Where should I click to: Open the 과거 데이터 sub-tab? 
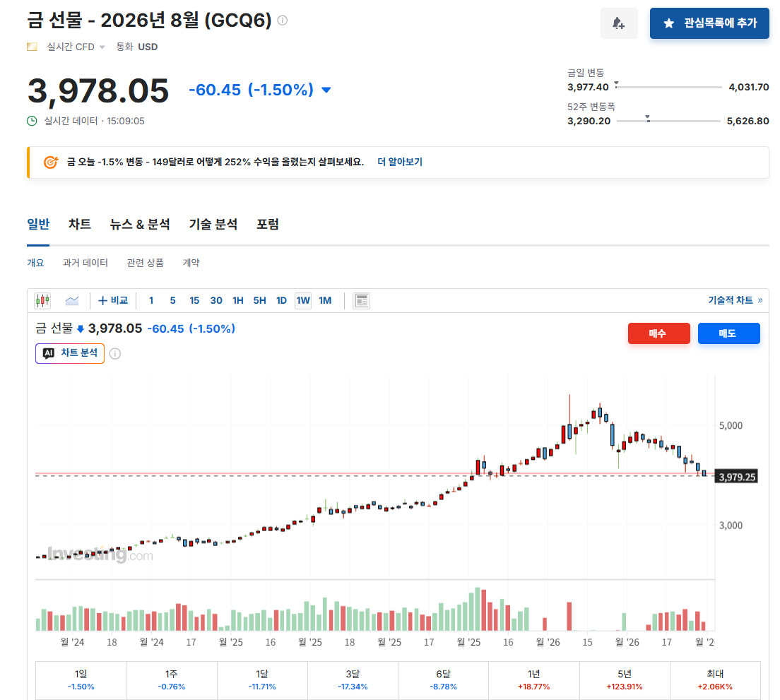[x=85, y=263]
